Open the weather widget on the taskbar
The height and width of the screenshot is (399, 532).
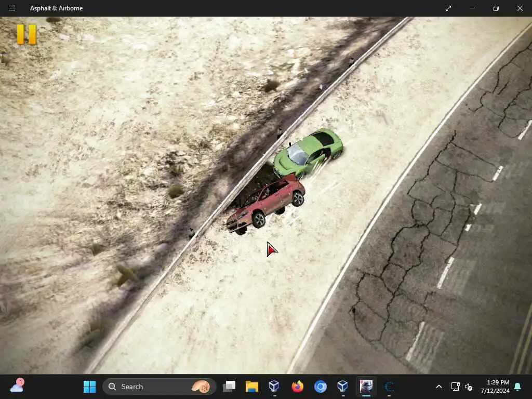coord(17,386)
